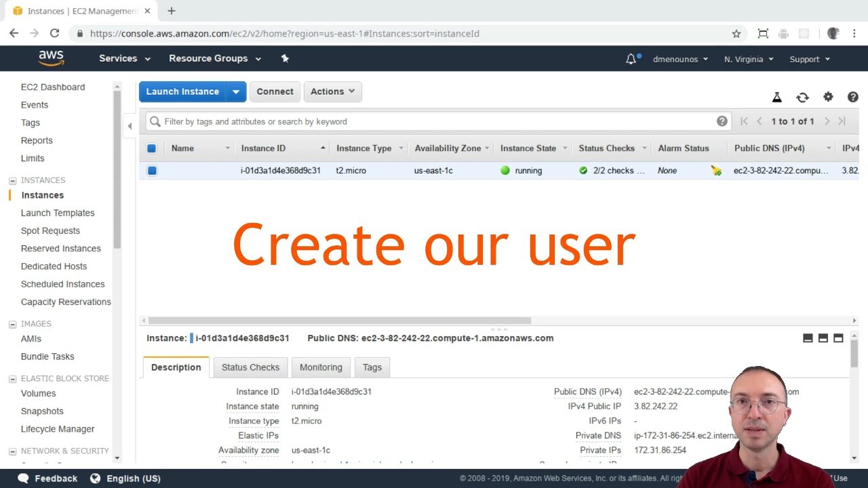Open the dmenounos account menu
868x488 pixels.
(680, 60)
